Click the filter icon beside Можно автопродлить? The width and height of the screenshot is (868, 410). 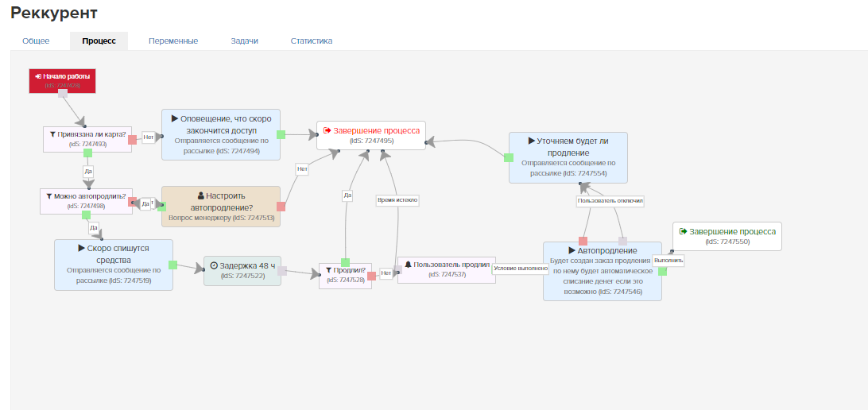[x=49, y=195]
